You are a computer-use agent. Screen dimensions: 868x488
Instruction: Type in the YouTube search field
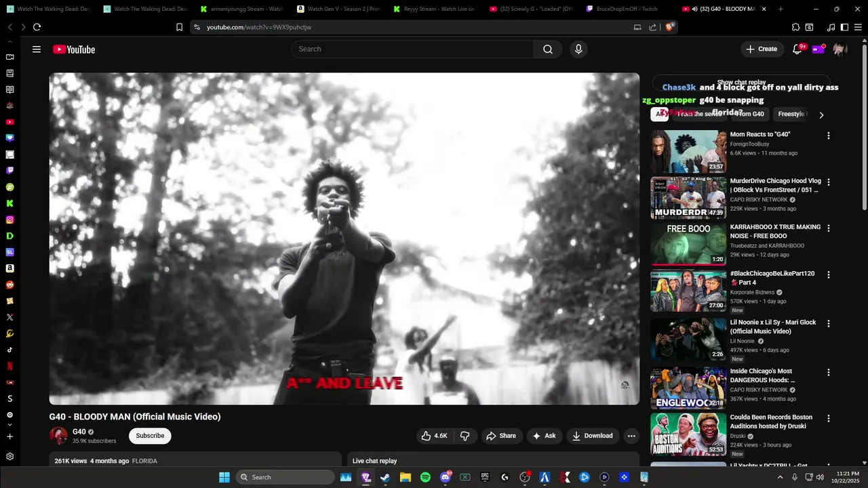coord(412,49)
